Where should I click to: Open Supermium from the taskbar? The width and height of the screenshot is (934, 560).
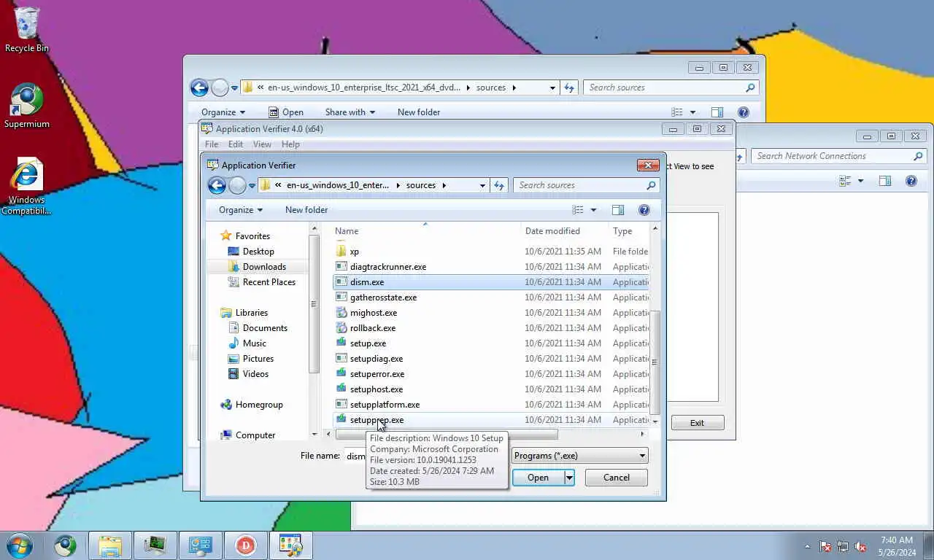click(x=66, y=545)
